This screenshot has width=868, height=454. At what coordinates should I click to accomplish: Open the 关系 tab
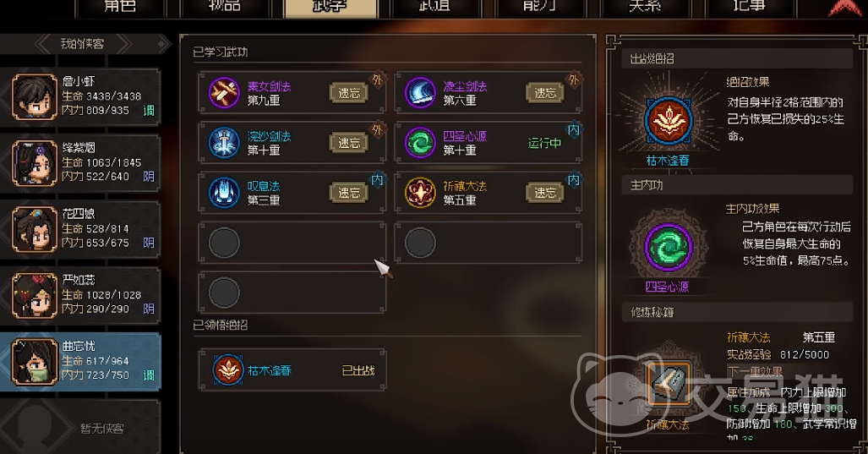click(x=645, y=8)
